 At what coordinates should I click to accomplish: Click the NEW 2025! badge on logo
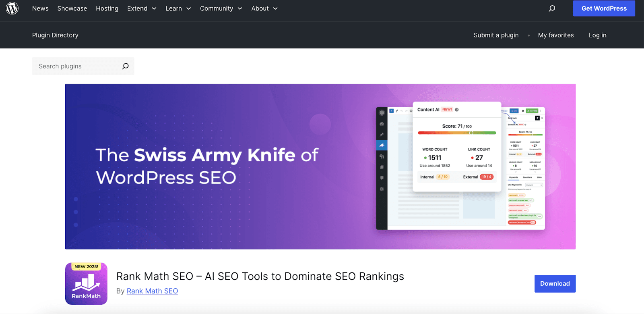[x=86, y=266]
